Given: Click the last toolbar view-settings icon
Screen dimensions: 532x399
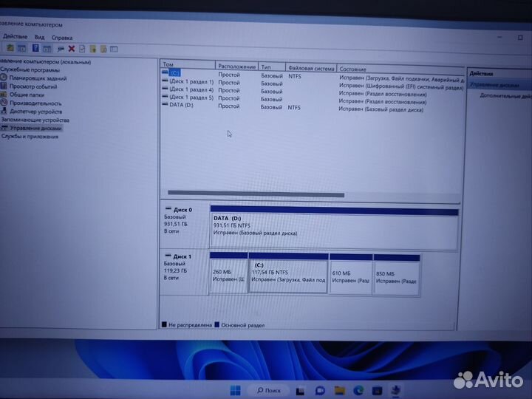Looking at the screenshot, I should (x=114, y=50).
